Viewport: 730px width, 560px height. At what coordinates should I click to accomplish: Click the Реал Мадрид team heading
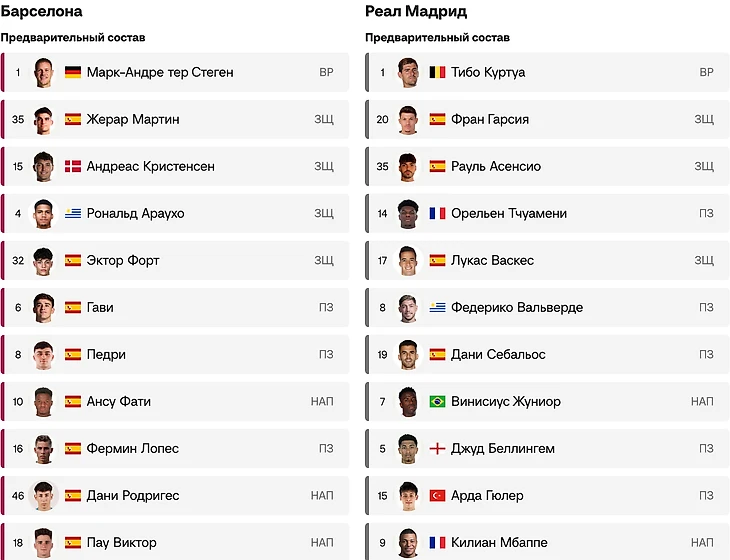[416, 12]
